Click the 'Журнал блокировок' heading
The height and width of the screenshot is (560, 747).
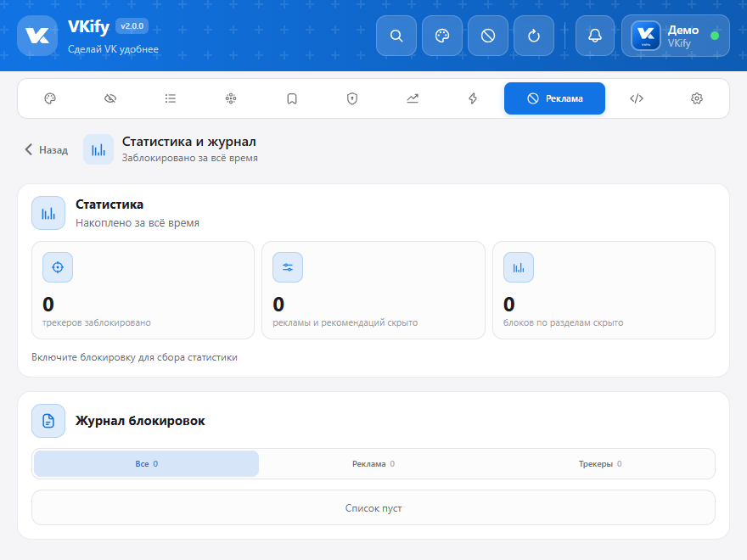[140, 421]
